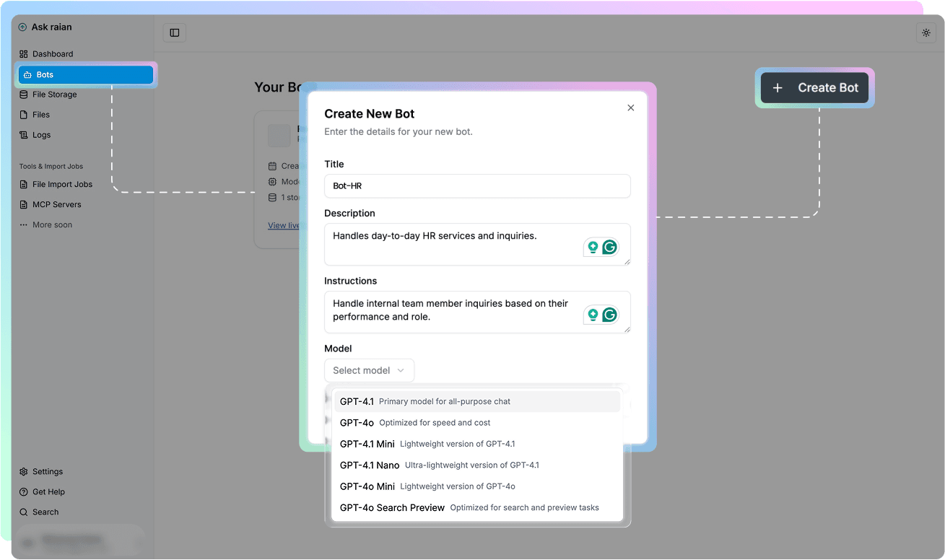Click the Grammarly icon in Instructions field
The width and height of the screenshot is (945, 560).
610,315
